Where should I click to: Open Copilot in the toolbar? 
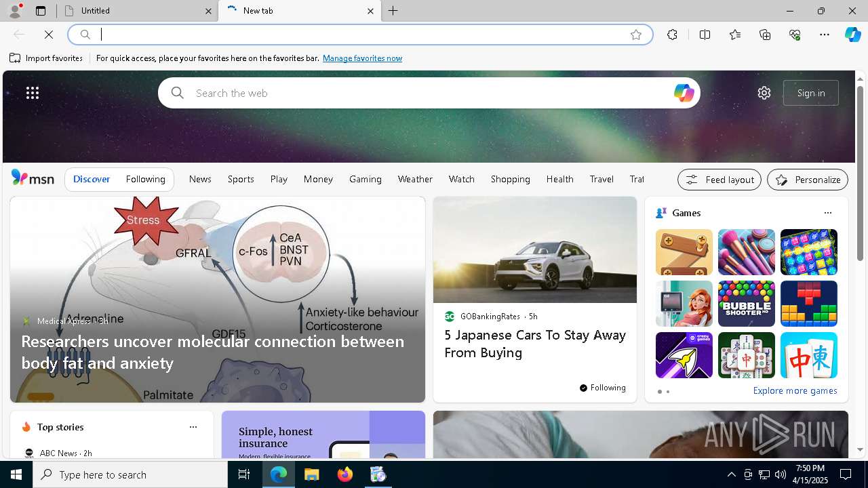852,35
